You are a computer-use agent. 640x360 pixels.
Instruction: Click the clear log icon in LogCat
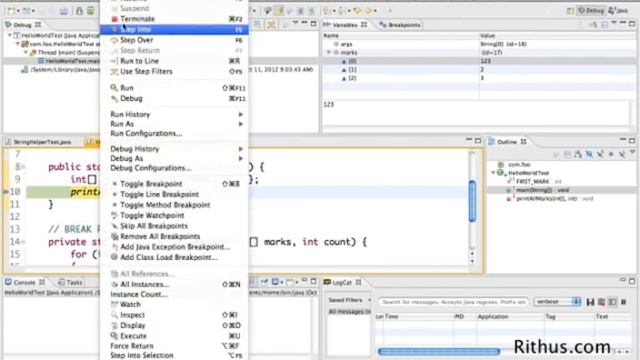point(601,302)
